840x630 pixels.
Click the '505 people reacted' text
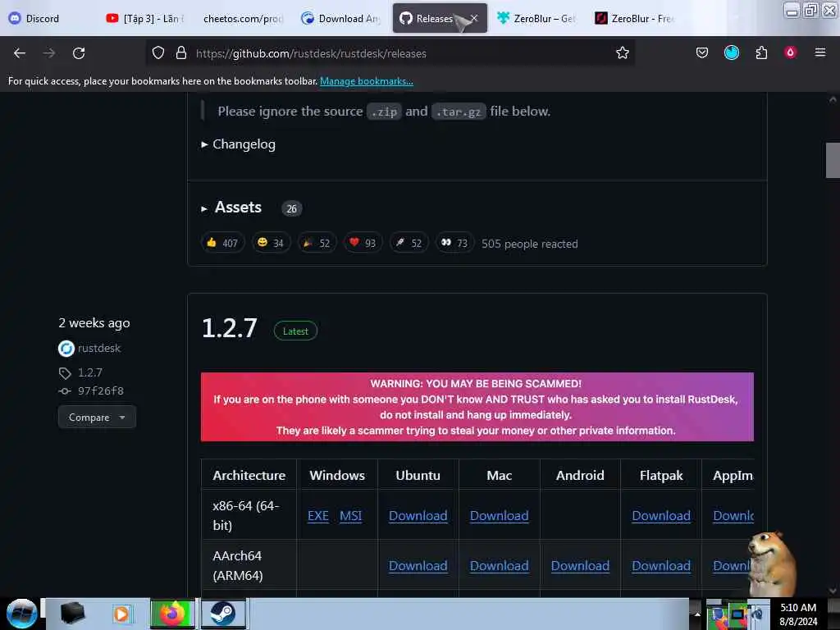click(x=529, y=244)
